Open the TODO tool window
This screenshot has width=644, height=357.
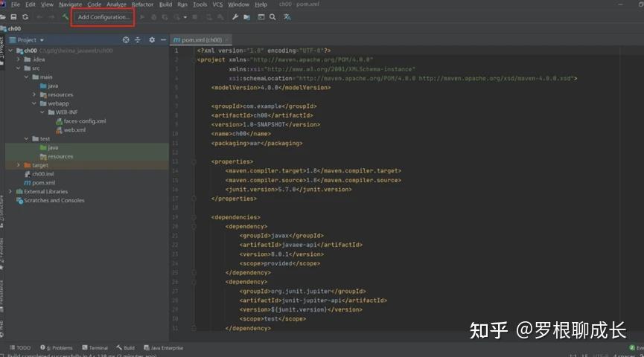coord(20,347)
